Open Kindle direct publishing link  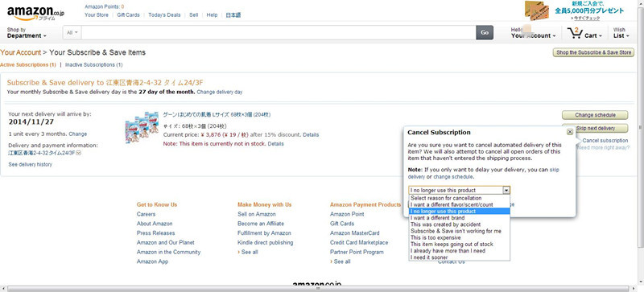coord(266,242)
